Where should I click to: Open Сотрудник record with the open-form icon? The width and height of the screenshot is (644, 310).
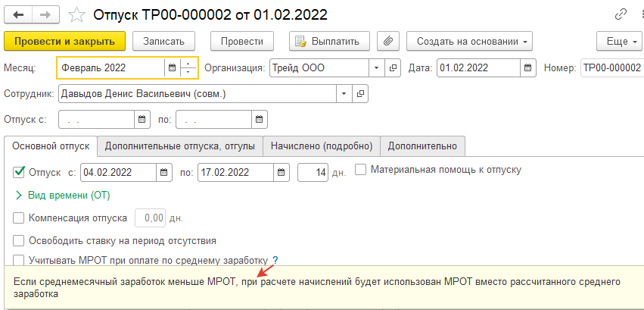point(360,94)
